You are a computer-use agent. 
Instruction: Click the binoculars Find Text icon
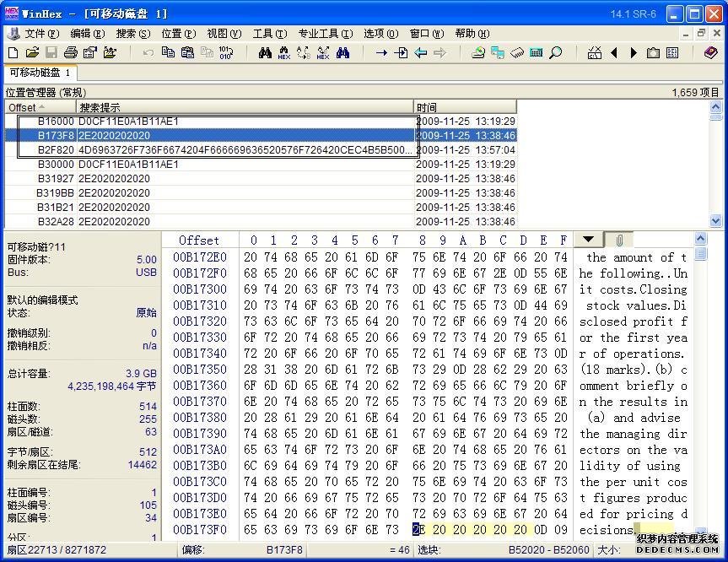(265, 52)
